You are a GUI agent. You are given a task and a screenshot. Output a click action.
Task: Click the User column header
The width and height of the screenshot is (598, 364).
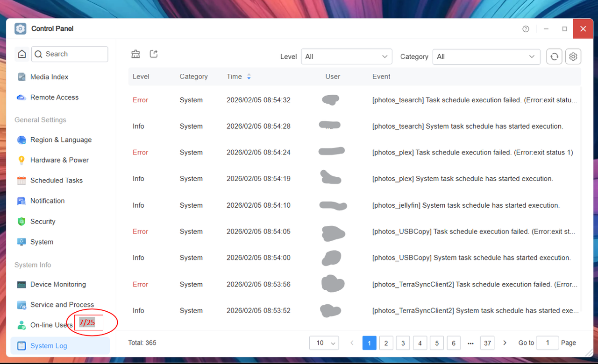click(x=333, y=77)
